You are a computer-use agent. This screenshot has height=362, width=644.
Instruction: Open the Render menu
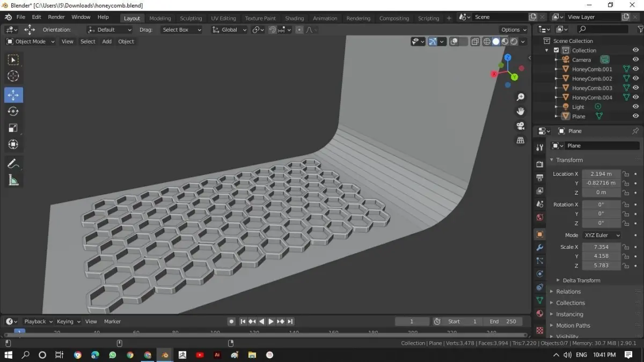click(56, 17)
